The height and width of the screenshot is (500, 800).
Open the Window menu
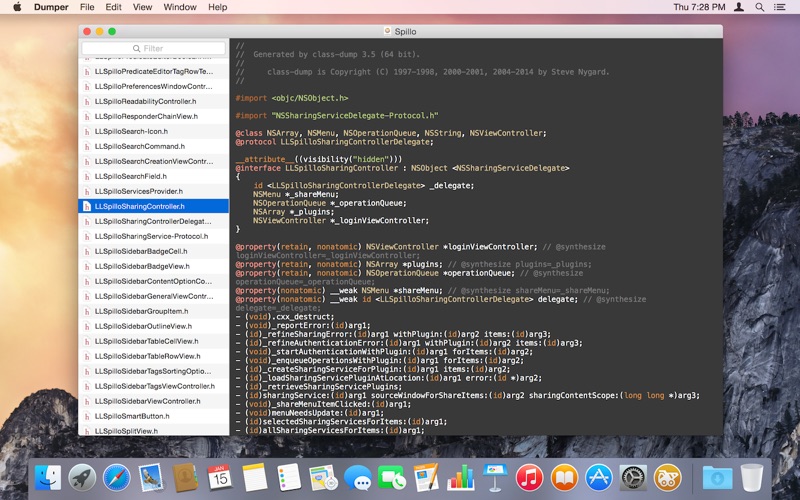point(179,7)
